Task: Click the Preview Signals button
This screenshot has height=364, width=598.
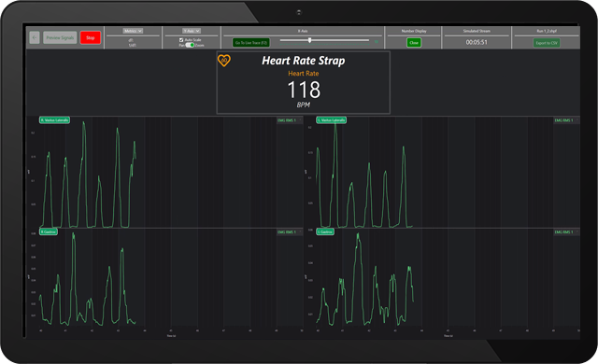Action: tap(60, 37)
